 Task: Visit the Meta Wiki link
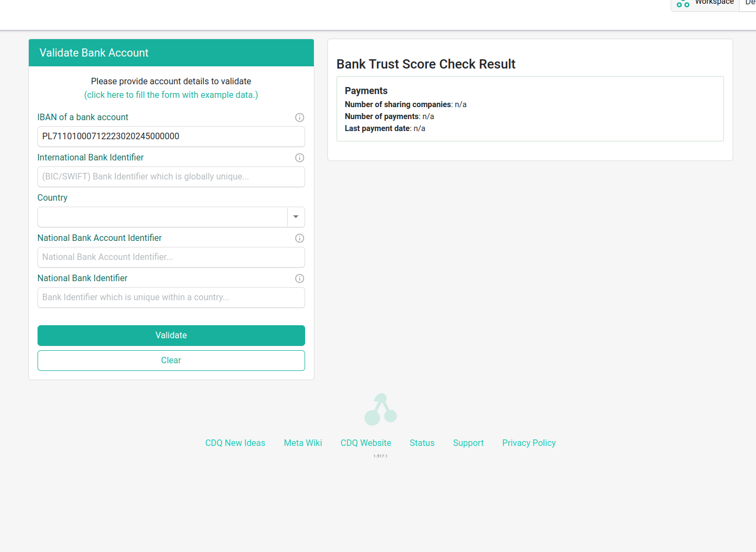coord(303,443)
